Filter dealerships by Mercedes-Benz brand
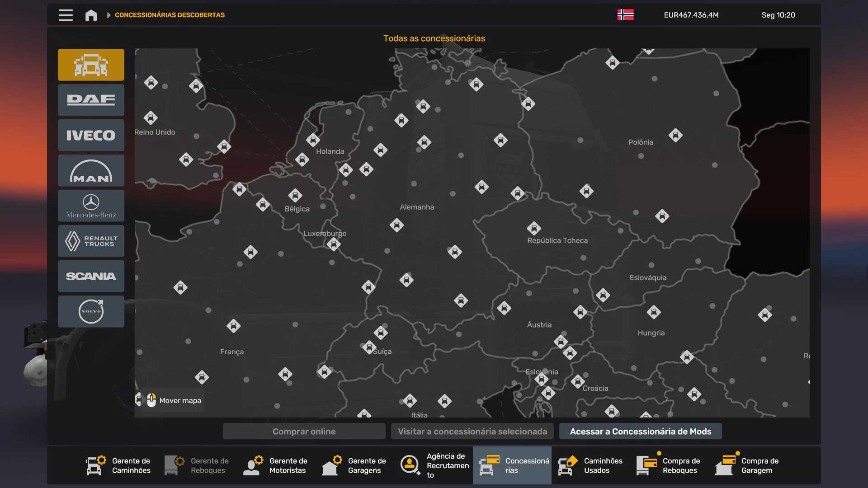 coord(91,206)
